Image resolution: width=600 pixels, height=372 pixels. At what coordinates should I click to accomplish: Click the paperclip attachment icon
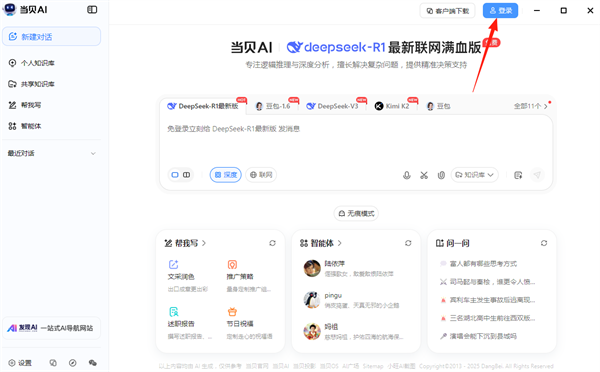(x=441, y=175)
